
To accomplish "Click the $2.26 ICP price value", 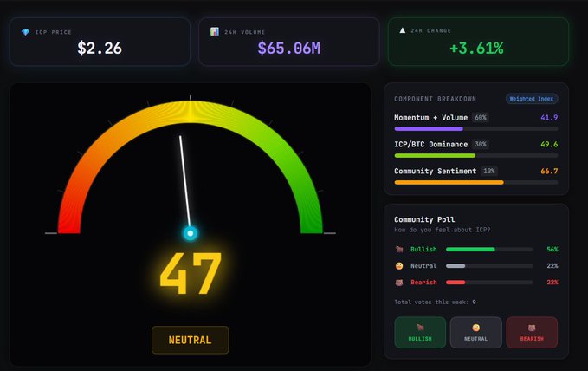I will tap(100, 48).
